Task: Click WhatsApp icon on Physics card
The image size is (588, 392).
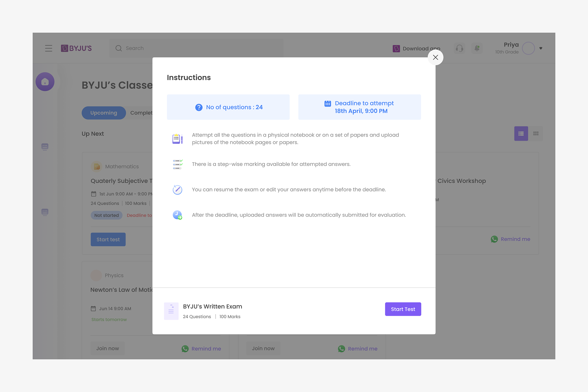Action: click(185, 349)
